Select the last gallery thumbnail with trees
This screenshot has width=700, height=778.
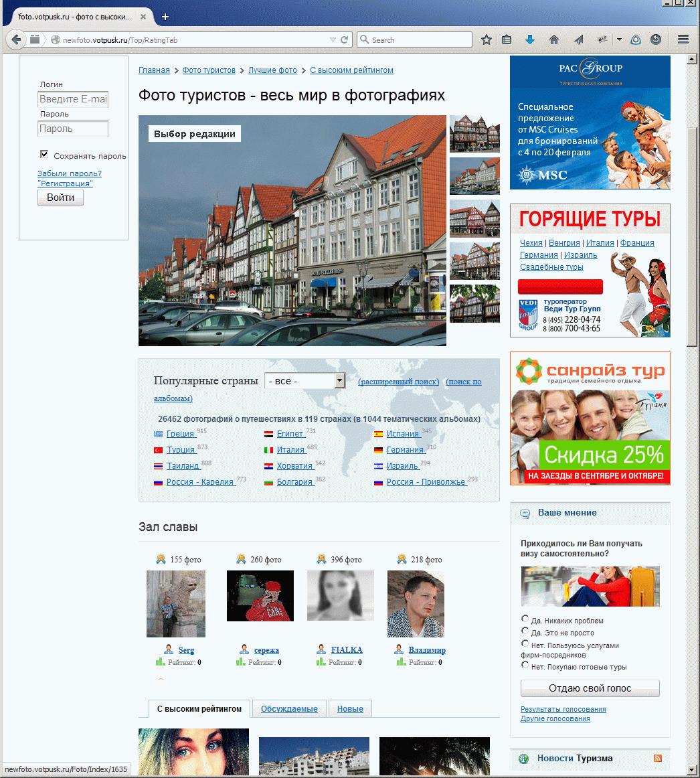[474, 304]
